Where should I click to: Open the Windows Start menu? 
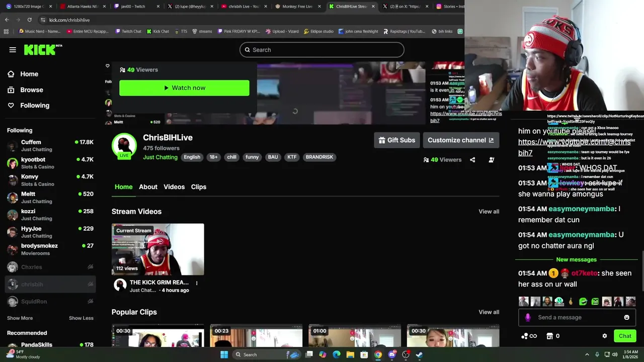point(224,354)
